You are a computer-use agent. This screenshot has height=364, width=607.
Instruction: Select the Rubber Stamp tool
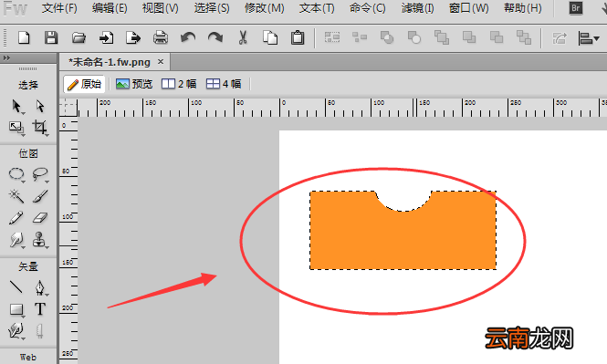39,240
